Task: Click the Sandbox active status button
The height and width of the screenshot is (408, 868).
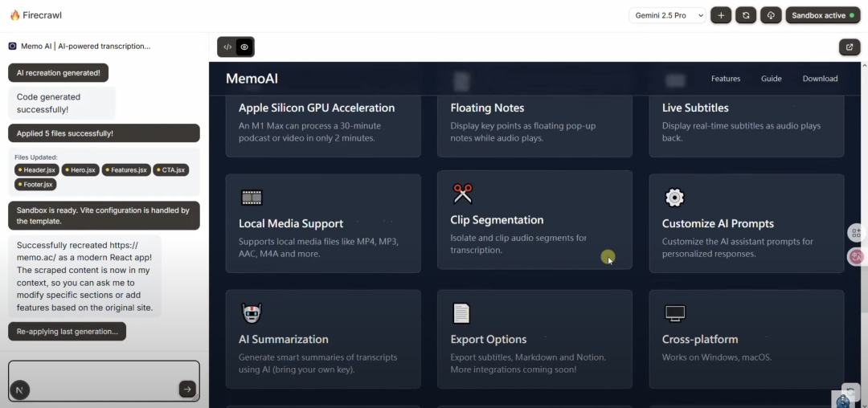Action: (822, 15)
